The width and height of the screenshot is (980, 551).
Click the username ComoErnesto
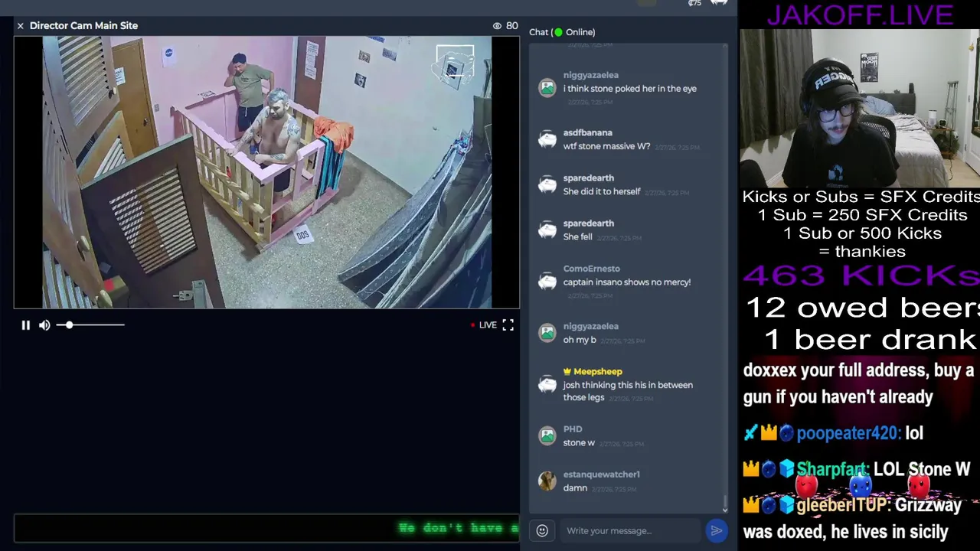click(591, 269)
